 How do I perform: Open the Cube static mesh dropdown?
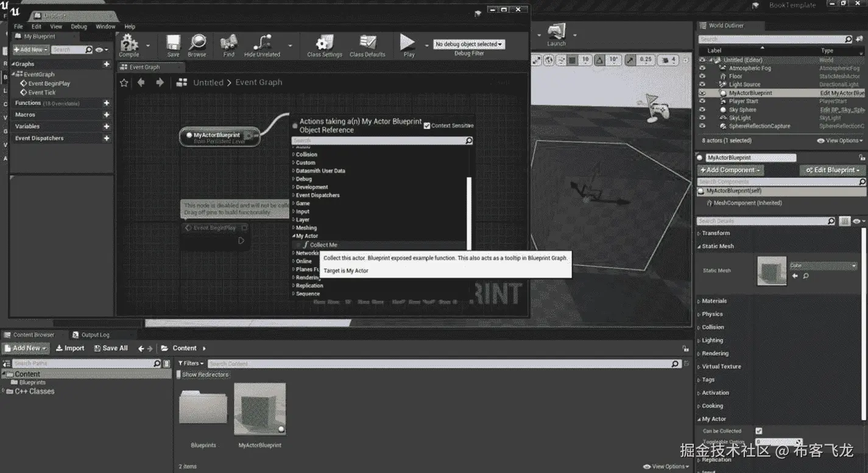click(x=823, y=266)
